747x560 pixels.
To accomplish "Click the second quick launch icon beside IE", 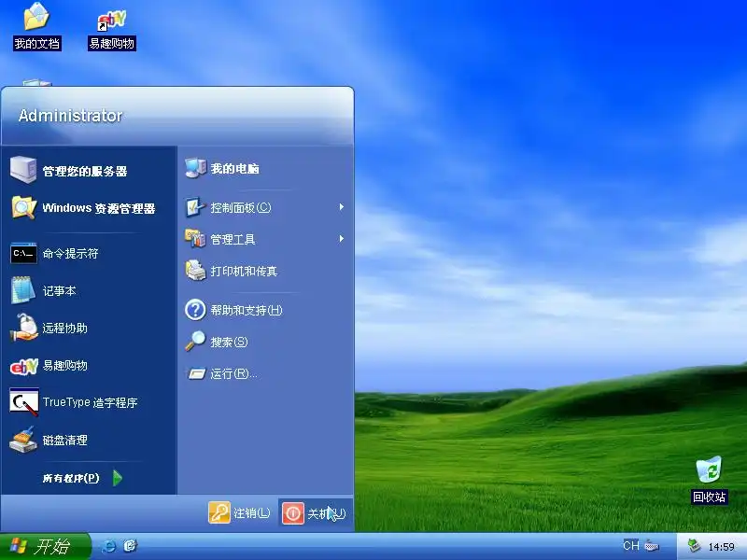I will (x=130, y=546).
